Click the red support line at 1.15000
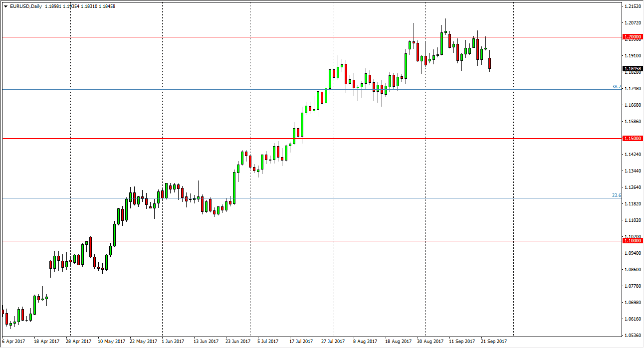The height and width of the screenshot is (348, 644). [200, 139]
